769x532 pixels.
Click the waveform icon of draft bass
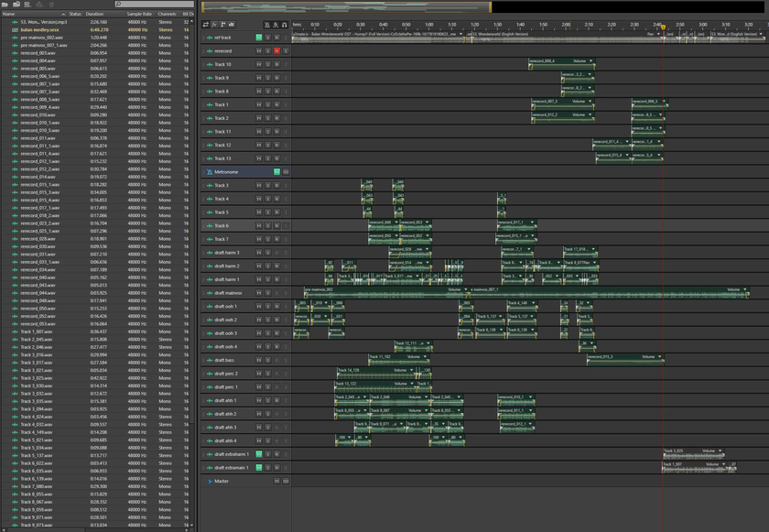[210, 360]
